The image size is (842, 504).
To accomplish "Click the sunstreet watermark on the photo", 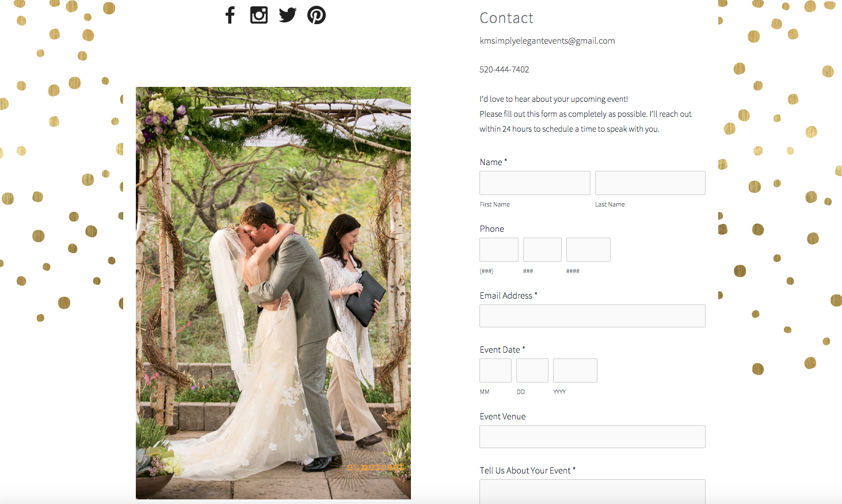I will coord(375,467).
